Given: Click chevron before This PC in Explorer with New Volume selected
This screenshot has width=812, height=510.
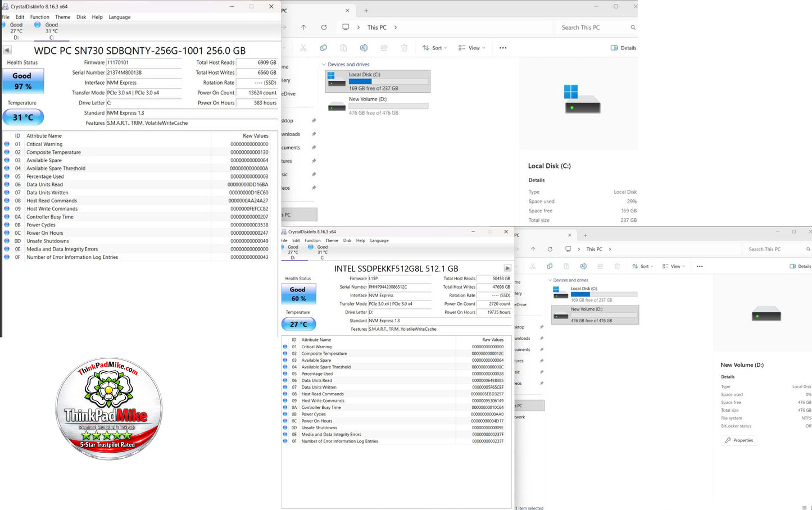Looking at the screenshot, I should (x=579, y=249).
